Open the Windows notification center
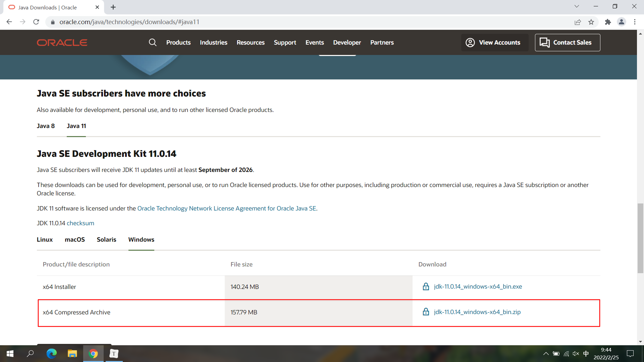Screen dimensions: 644x362 point(630,354)
